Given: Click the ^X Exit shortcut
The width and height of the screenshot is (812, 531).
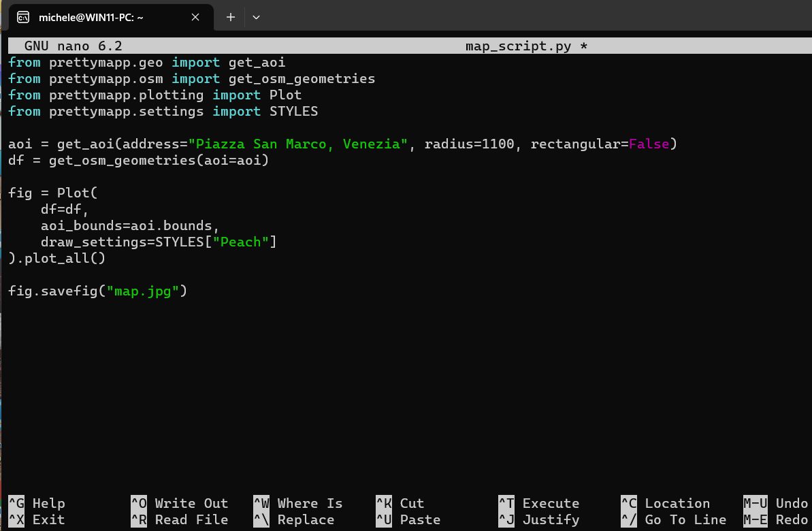Looking at the screenshot, I should click(x=37, y=520).
